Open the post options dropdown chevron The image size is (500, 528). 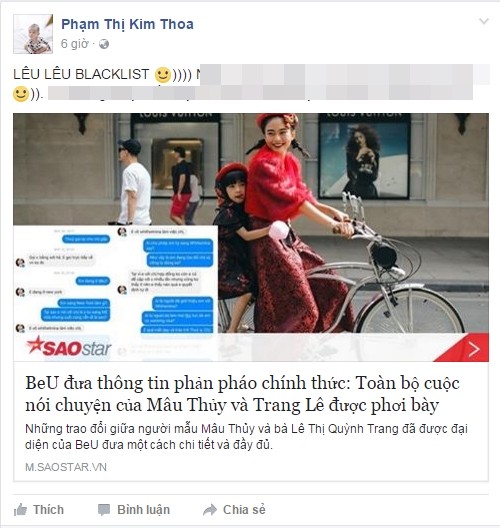point(484,21)
